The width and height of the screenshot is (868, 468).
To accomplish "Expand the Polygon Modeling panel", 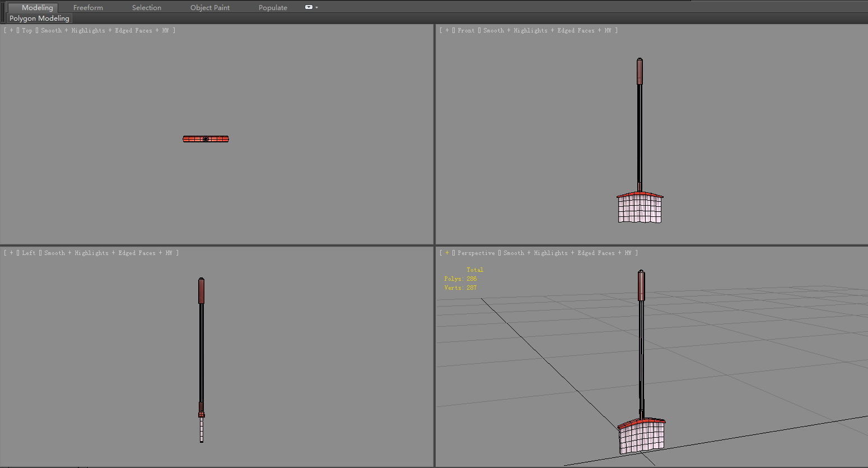I will (x=38, y=18).
